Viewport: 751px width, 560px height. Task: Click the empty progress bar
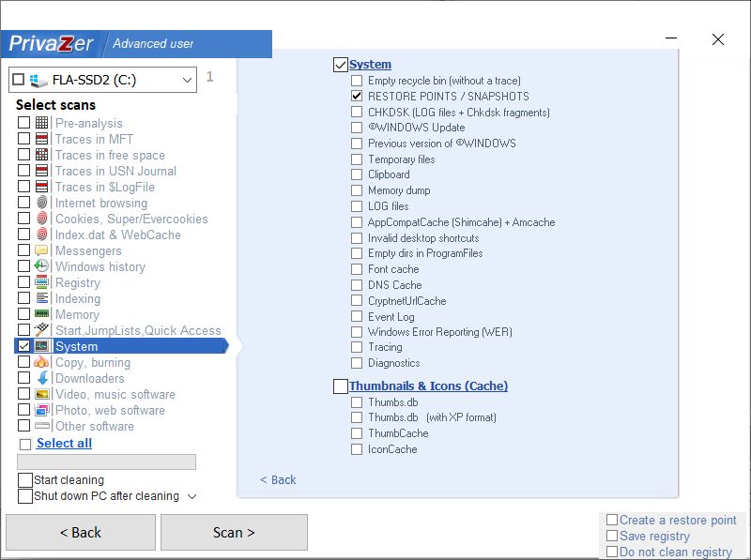click(106, 462)
